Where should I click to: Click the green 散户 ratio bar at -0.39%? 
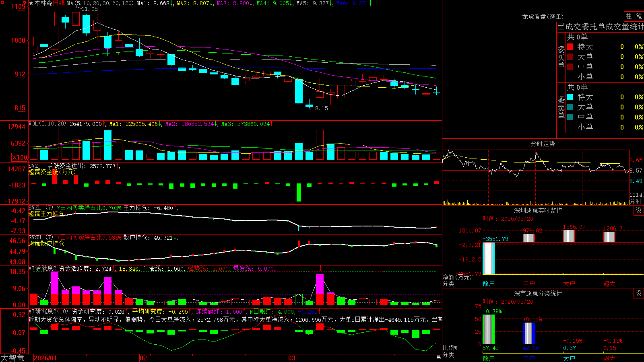coord(488,329)
